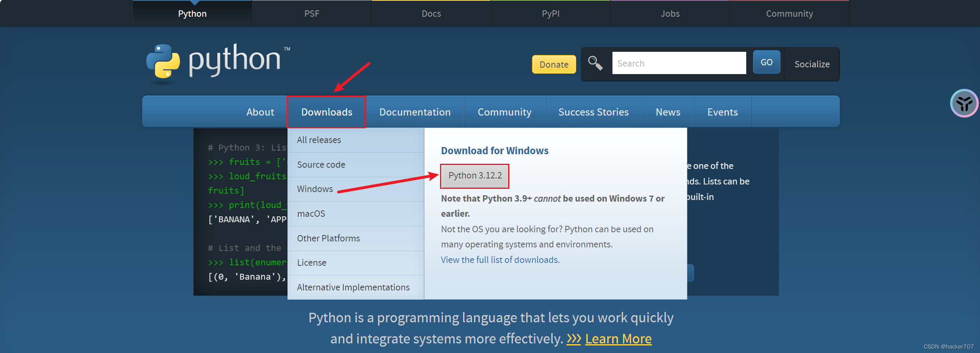Screen dimensions: 980x353
Task: Click the magnifying glass search icon
Action: click(595, 63)
